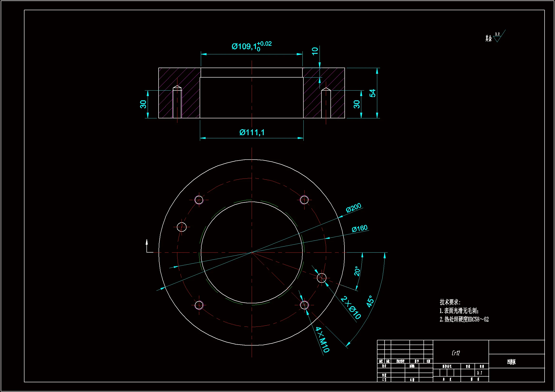Select the left blind hole in section view
555x392 pixels.
point(177,103)
